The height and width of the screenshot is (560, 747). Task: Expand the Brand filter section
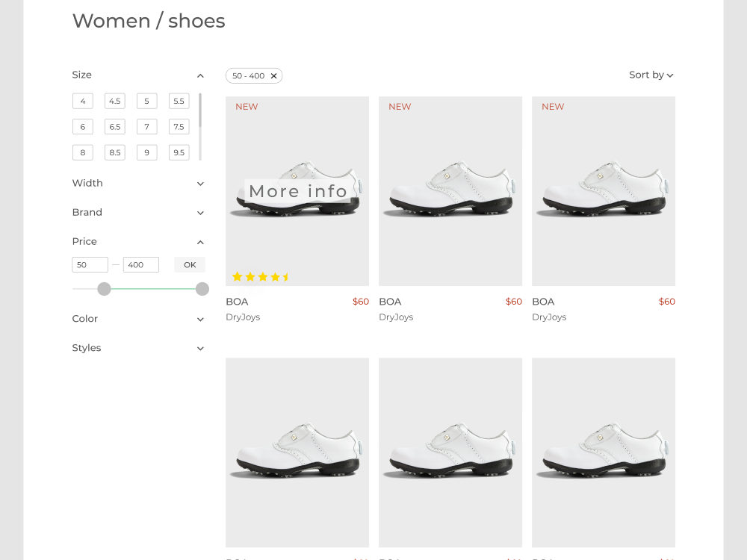pos(200,213)
